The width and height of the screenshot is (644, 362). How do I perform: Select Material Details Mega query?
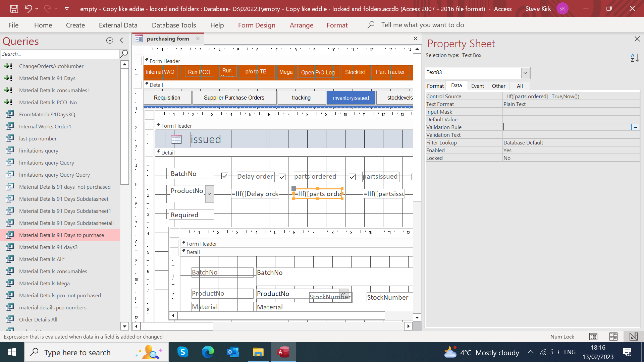[44, 283]
